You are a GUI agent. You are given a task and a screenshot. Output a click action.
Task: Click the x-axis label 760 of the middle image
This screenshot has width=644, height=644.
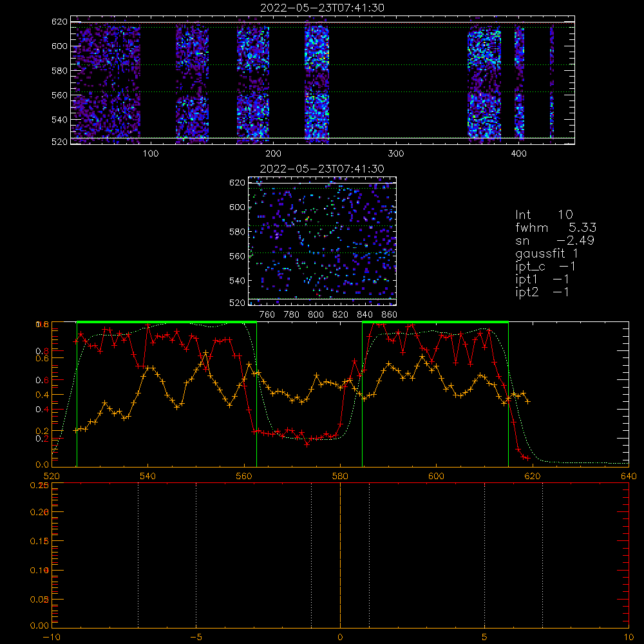tap(267, 315)
